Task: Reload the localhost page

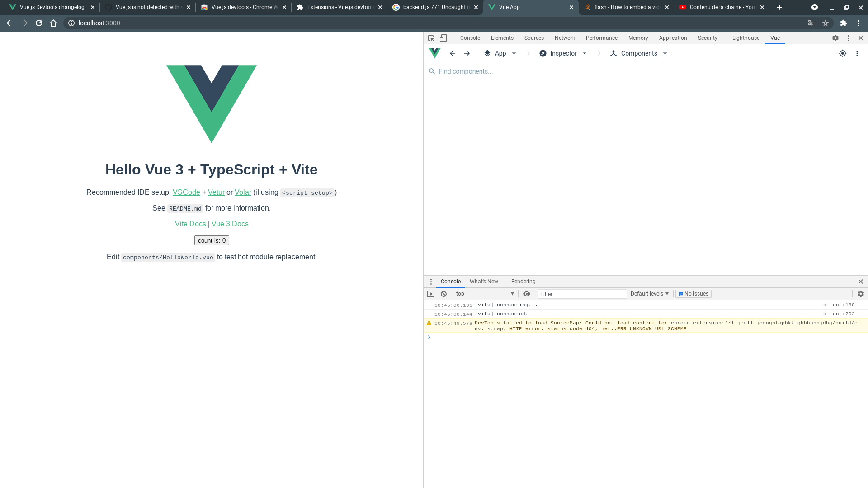Action: point(39,23)
